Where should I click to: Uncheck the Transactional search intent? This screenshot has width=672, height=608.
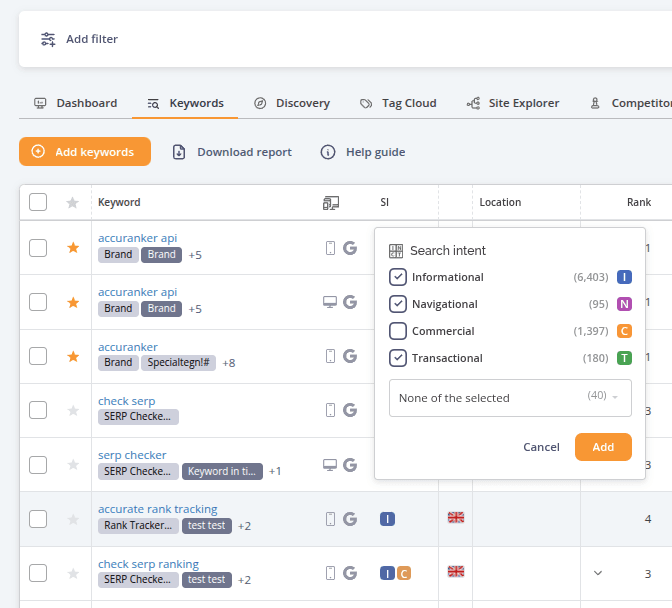[398, 358]
